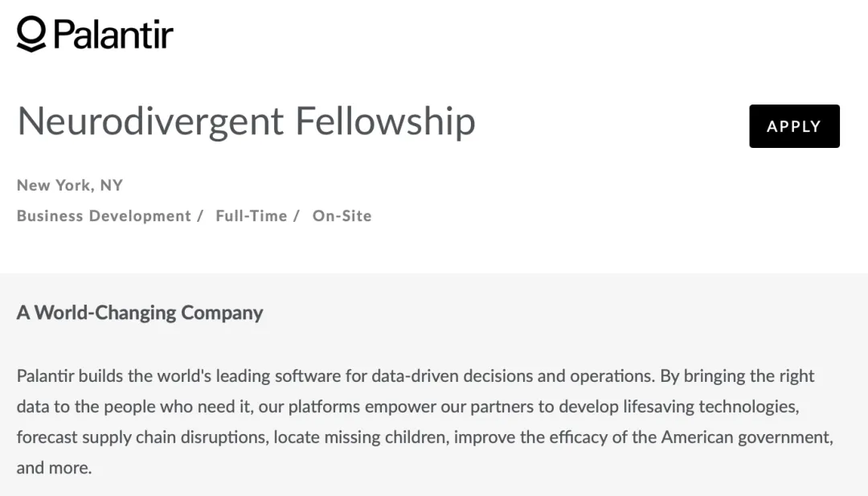Screen dimensions: 868x496
Task: Click the phrase "American government"
Action: tap(745, 437)
